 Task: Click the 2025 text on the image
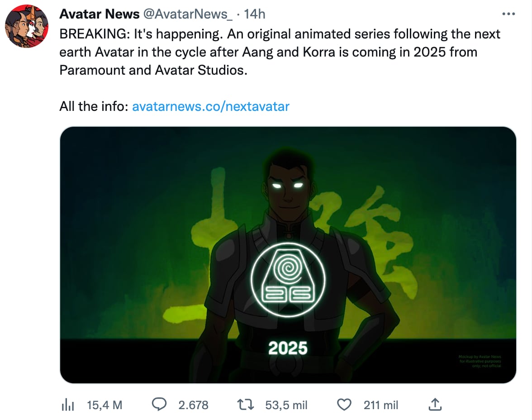[288, 348]
